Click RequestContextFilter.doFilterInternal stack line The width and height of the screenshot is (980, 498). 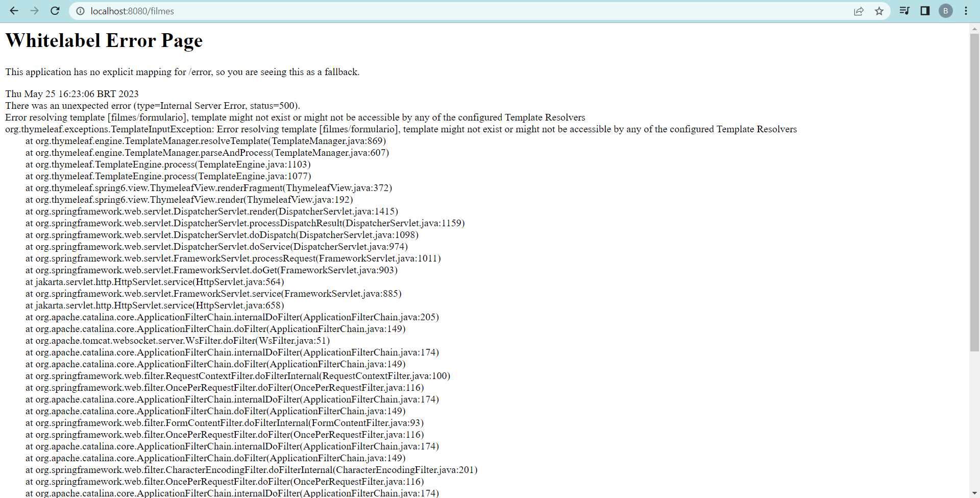[x=238, y=376]
